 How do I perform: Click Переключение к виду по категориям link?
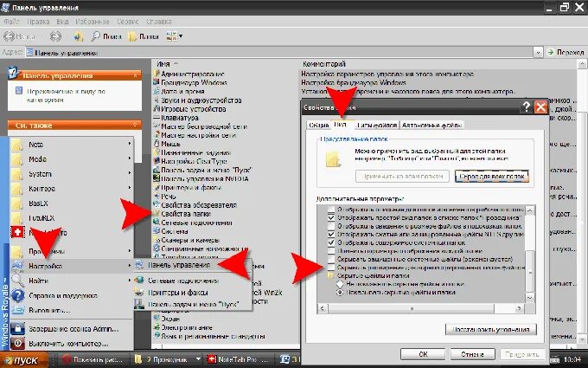[66, 96]
